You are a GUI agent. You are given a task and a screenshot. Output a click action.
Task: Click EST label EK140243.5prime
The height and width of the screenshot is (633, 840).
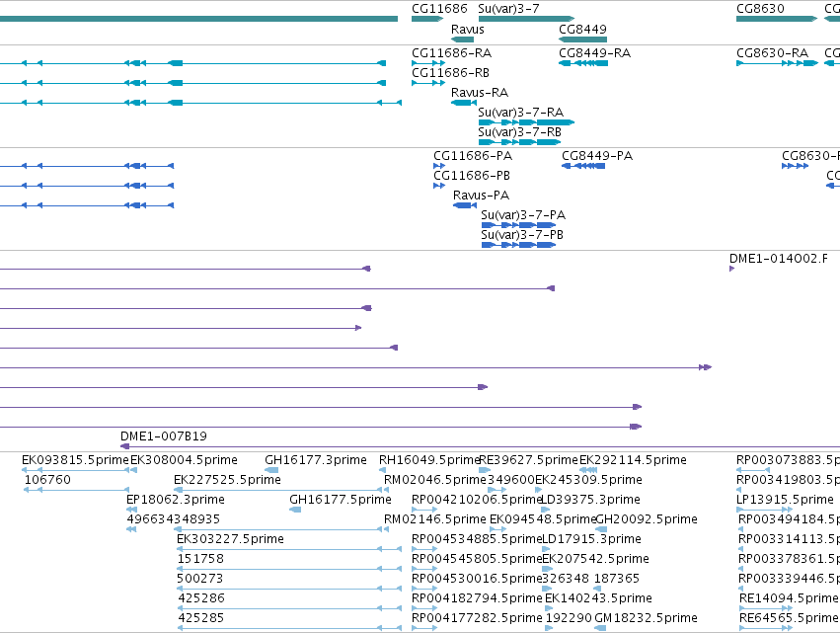[598, 598]
